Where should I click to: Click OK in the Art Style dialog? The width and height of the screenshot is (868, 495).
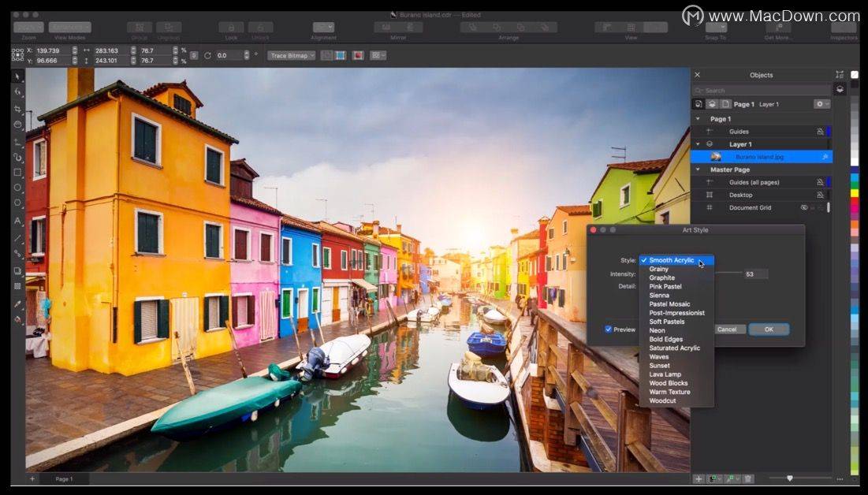coord(769,329)
